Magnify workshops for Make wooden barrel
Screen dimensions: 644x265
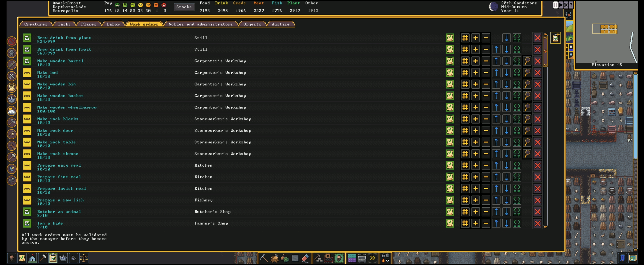point(527,61)
